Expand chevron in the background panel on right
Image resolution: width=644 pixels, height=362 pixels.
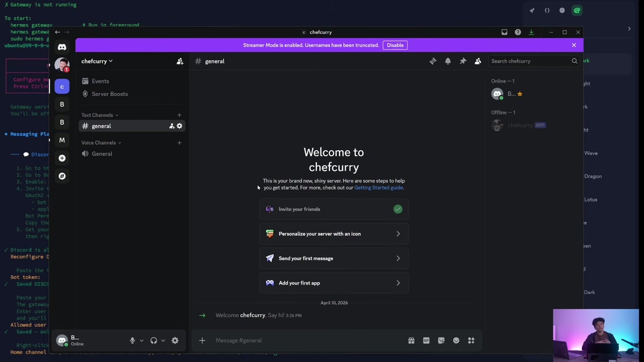(x=629, y=29)
